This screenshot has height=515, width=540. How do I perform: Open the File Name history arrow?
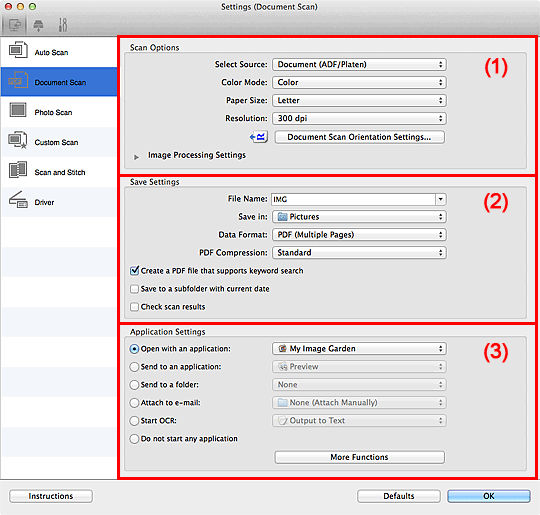440,199
